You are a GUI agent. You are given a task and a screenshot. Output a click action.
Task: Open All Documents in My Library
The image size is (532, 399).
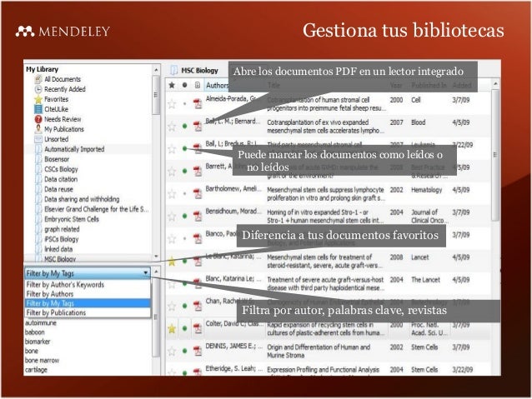(63, 79)
